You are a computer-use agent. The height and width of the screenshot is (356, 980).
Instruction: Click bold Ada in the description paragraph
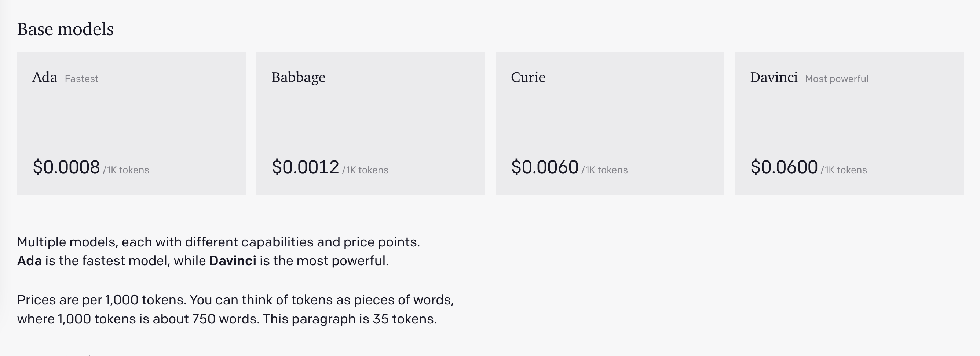coord(29,261)
